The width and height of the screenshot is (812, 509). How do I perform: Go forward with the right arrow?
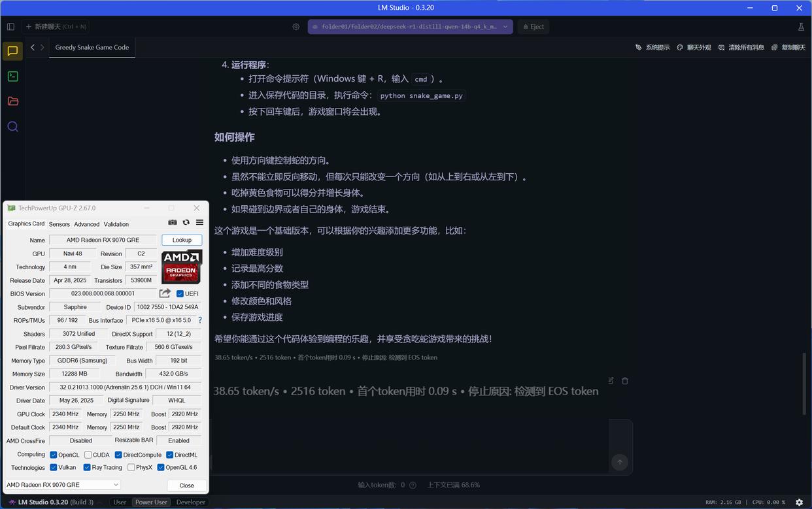[x=42, y=47]
